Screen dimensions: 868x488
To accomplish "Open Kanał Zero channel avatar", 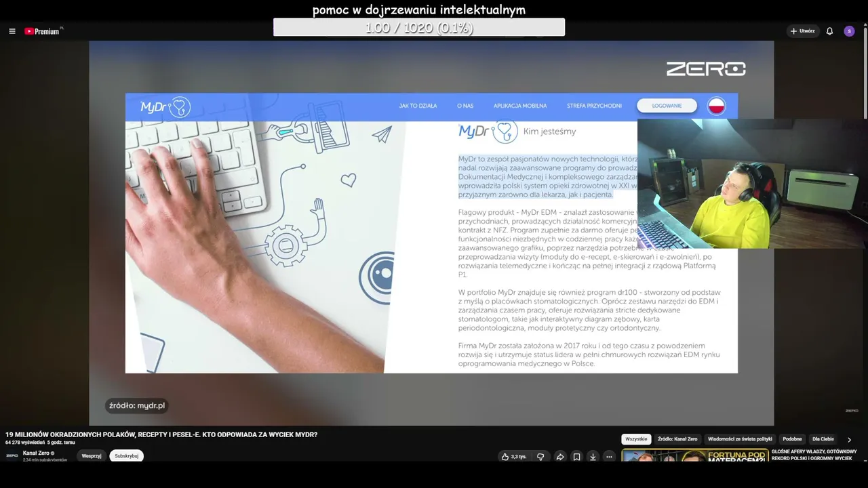I will tap(12, 455).
